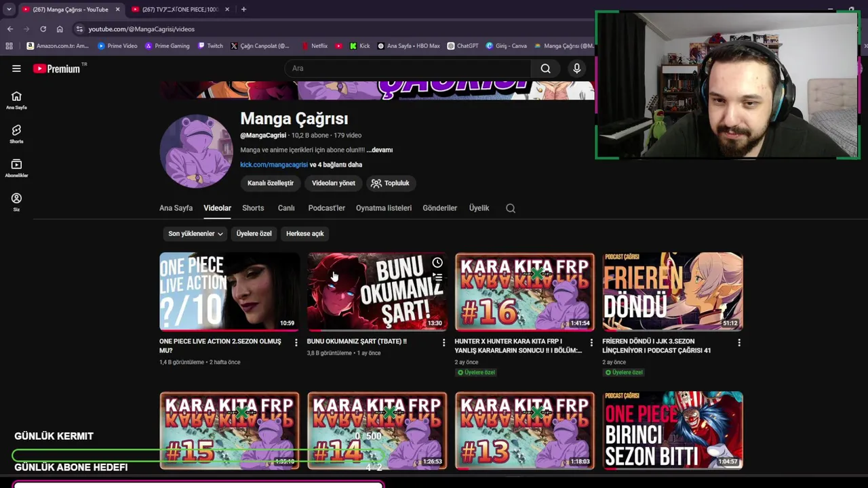Screen dimensions: 868x488
Task: Click the browser back arrow
Action: [x=10, y=29]
